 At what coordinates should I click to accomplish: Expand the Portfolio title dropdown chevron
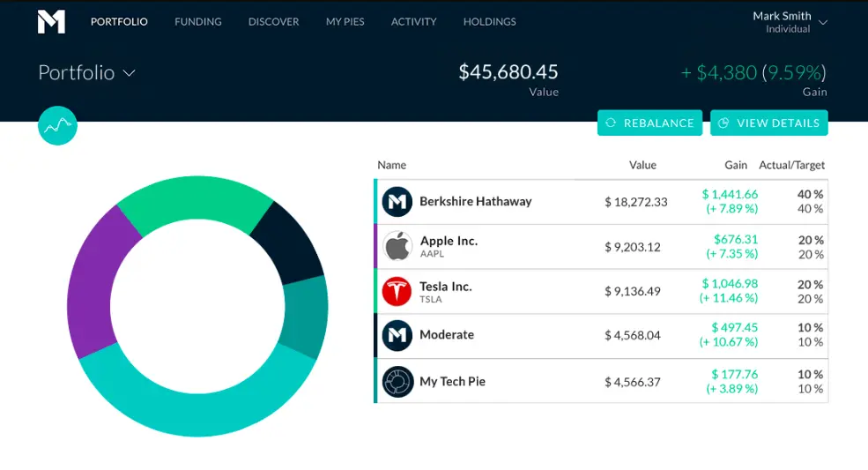click(129, 73)
